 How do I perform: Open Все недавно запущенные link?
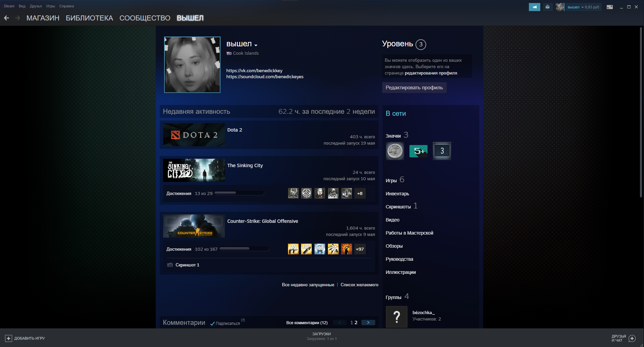(308, 285)
